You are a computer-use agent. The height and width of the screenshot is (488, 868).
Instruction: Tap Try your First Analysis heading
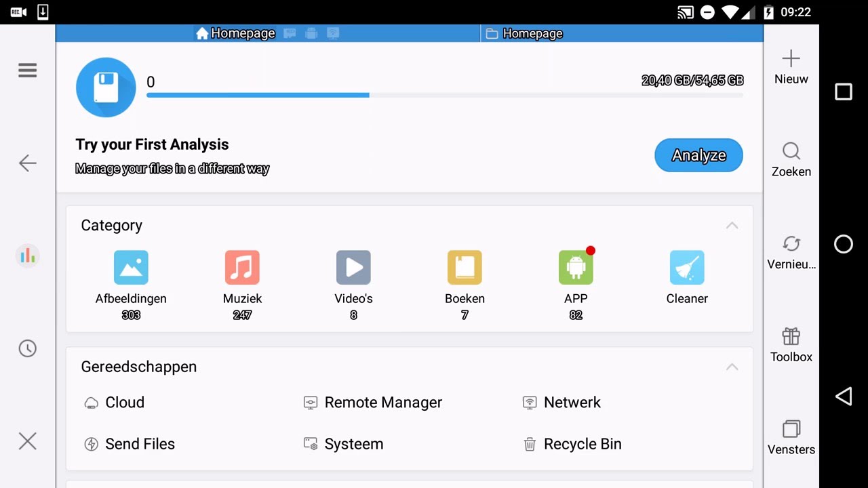152,144
